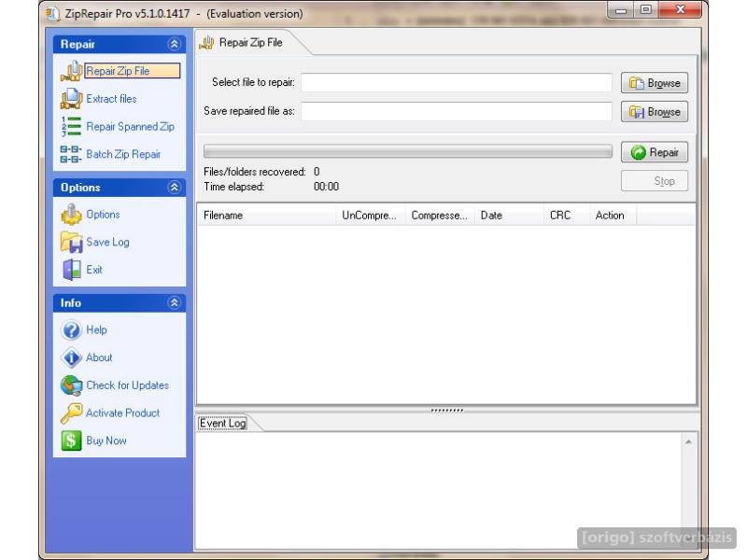Focus the Select file to repair field

point(457,82)
